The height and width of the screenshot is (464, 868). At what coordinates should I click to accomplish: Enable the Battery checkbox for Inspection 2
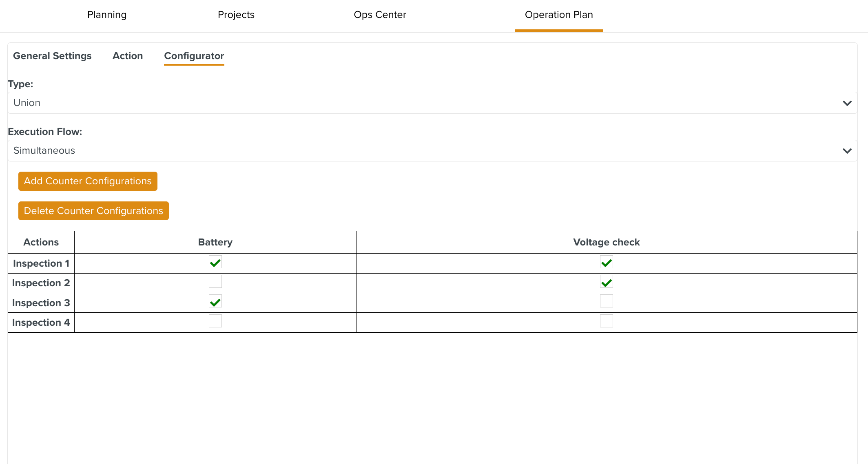[x=215, y=281]
